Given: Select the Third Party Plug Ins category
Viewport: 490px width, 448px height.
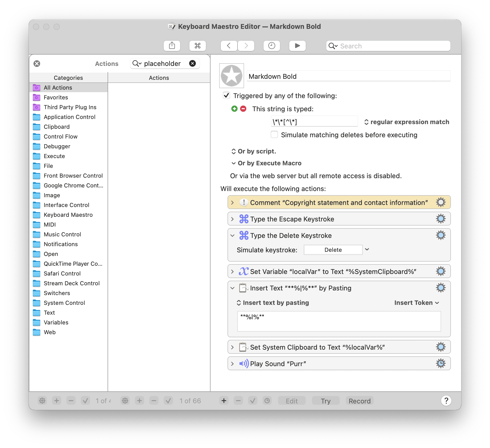Looking at the screenshot, I should click(68, 107).
